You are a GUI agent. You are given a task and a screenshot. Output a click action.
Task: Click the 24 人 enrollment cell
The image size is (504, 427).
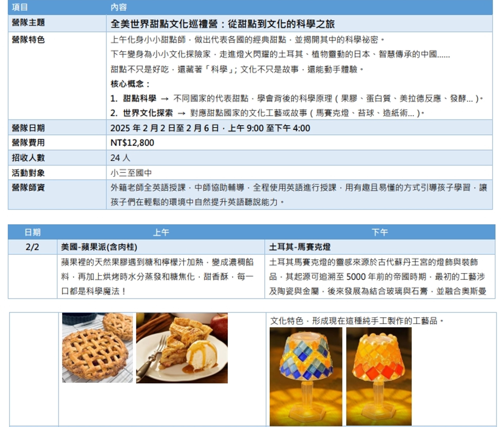[120, 158]
